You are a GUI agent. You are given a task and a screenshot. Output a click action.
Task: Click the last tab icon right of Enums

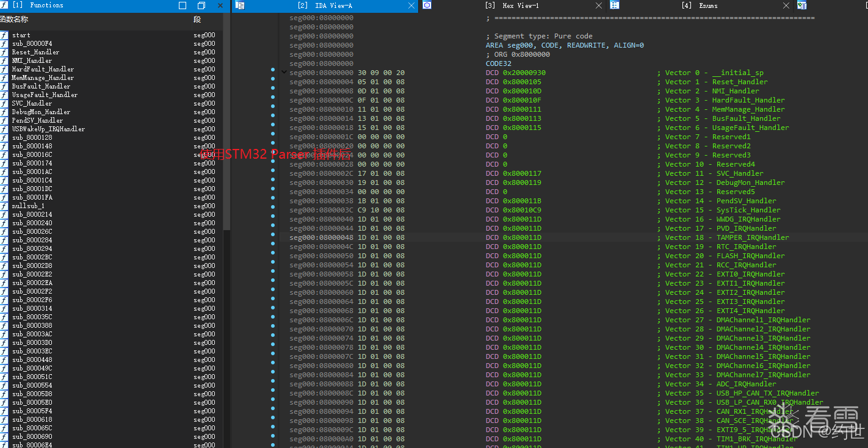802,5
